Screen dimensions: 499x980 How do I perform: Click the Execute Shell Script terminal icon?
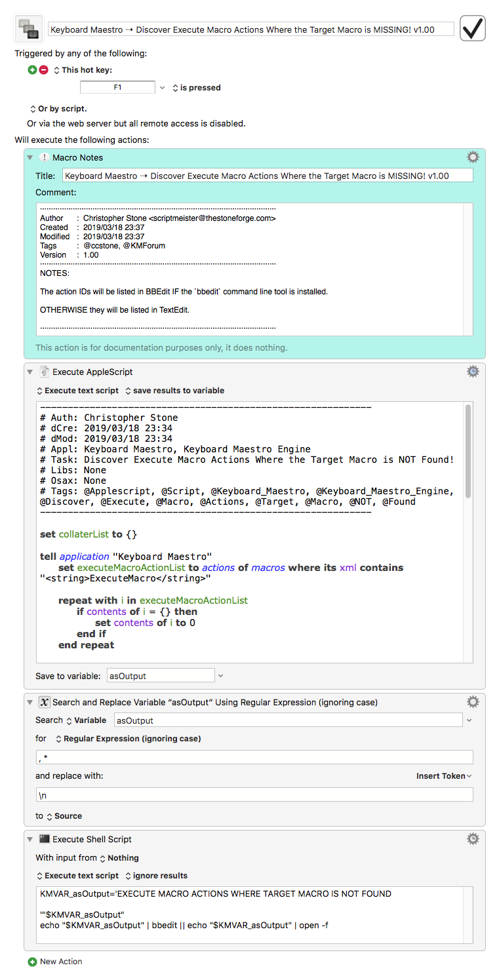[44, 839]
